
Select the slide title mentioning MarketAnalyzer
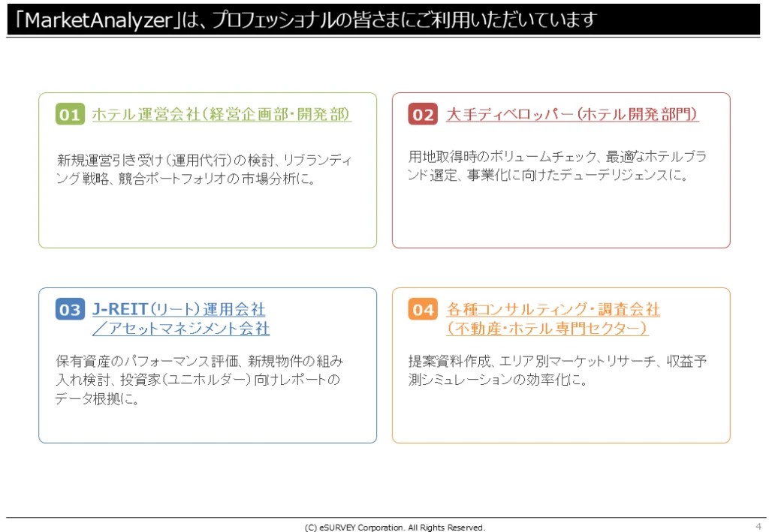[x=306, y=20]
